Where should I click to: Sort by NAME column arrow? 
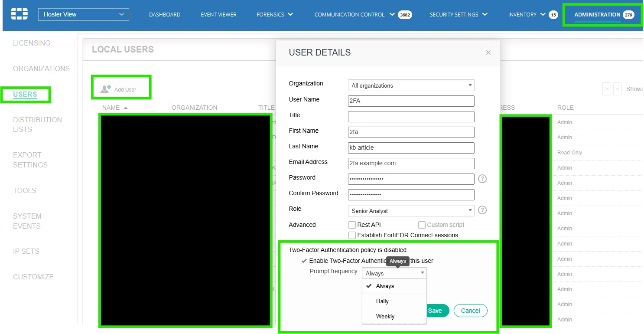(126, 108)
